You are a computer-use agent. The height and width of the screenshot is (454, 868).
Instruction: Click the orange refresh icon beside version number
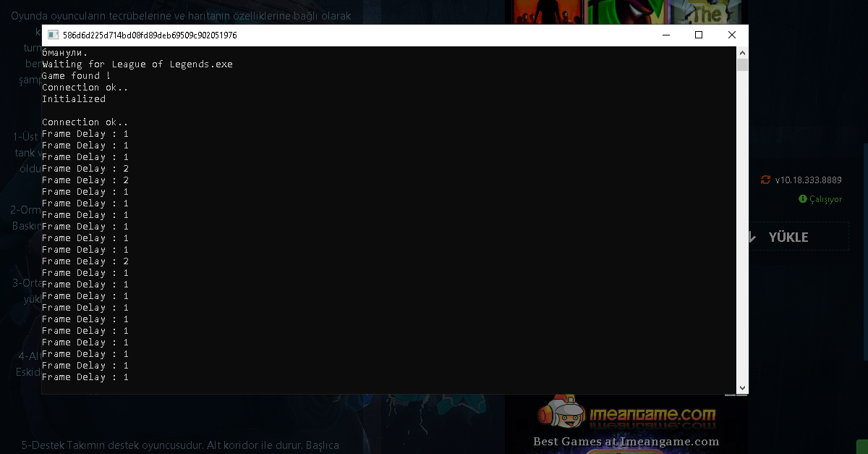(765, 180)
